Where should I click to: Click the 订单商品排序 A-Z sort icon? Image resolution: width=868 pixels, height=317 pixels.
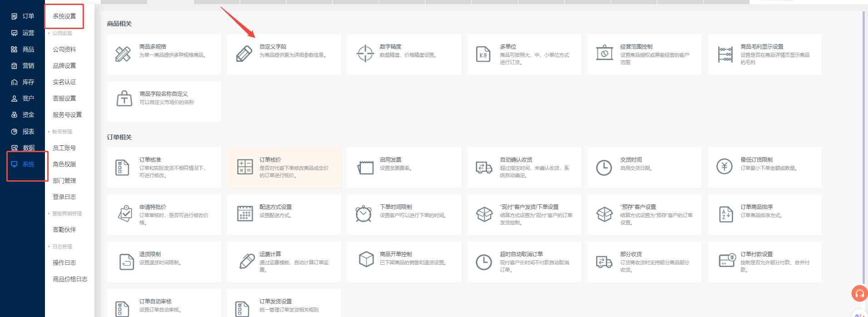725,214
